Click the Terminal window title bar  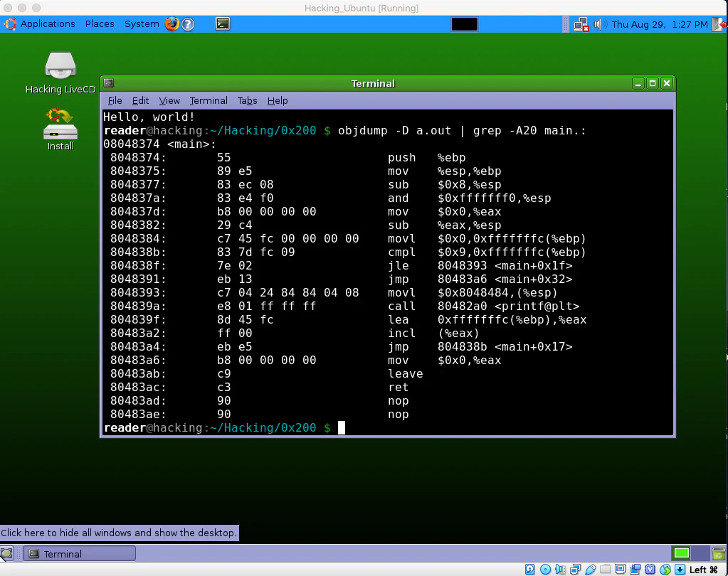(x=373, y=83)
